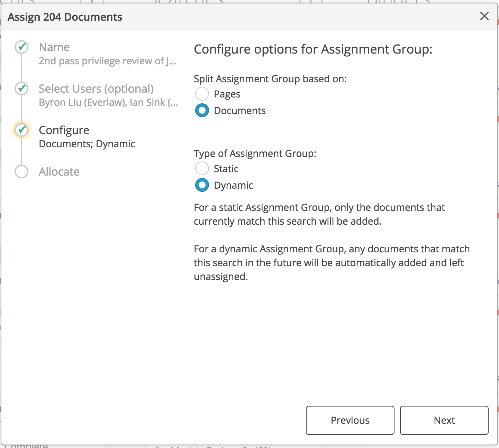Image resolution: width=499 pixels, height=448 pixels.
Task: Click the Name step checkmark icon
Action: (x=21, y=47)
